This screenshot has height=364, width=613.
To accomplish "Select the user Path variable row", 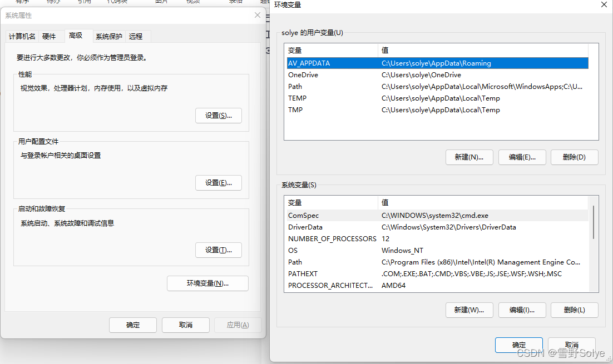I will [437, 86].
